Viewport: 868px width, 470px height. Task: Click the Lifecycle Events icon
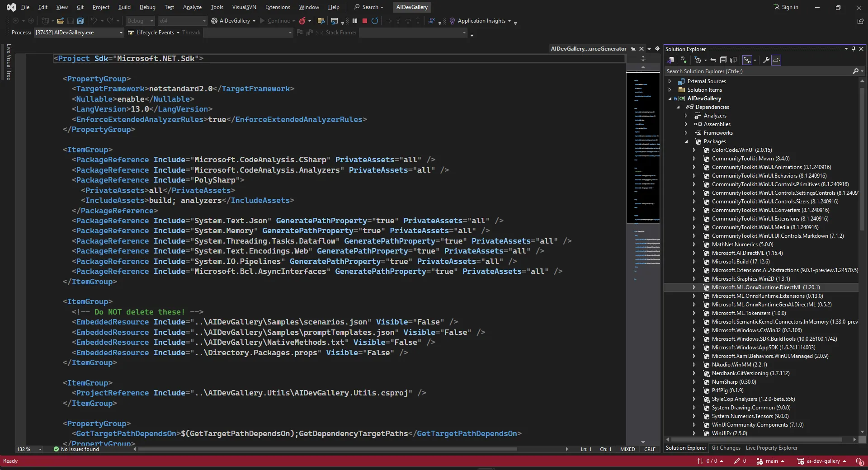click(131, 33)
